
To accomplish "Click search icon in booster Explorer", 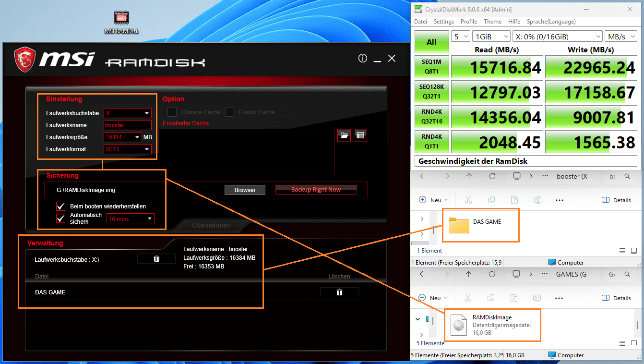I will tap(627, 176).
